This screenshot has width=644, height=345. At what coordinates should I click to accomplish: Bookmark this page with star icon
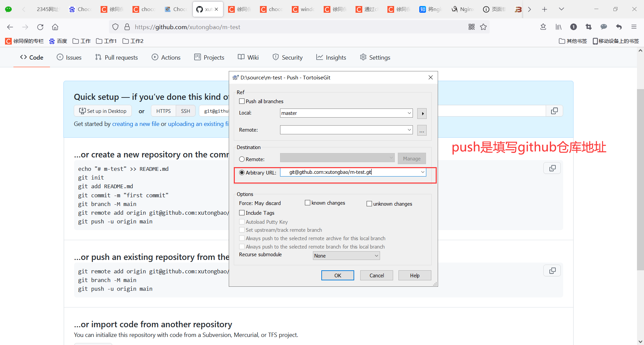pos(483,27)
